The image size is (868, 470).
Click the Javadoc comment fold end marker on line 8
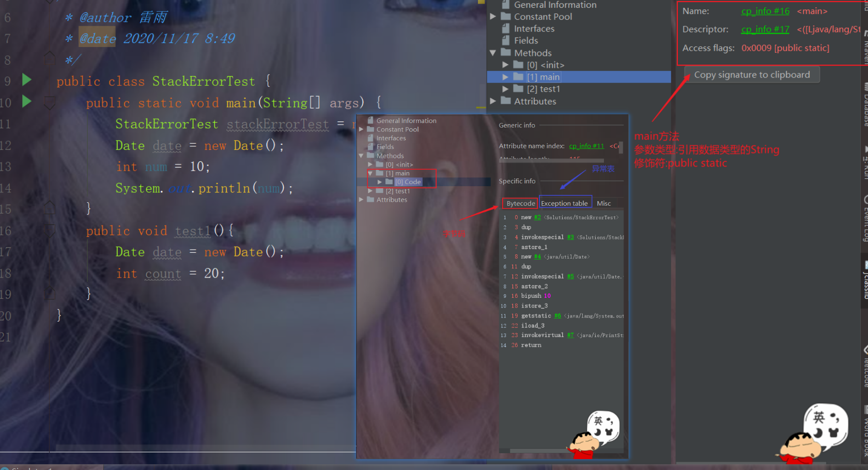click(50, 58)
